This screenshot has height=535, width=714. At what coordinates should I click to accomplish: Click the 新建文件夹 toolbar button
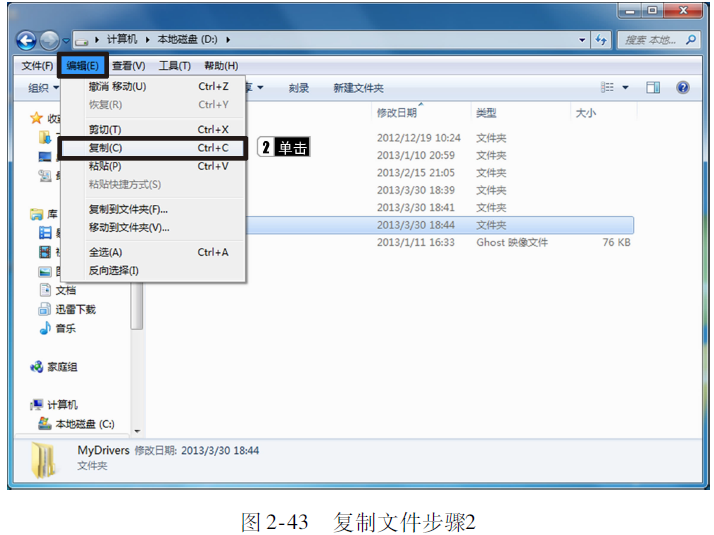pos(358,88)
